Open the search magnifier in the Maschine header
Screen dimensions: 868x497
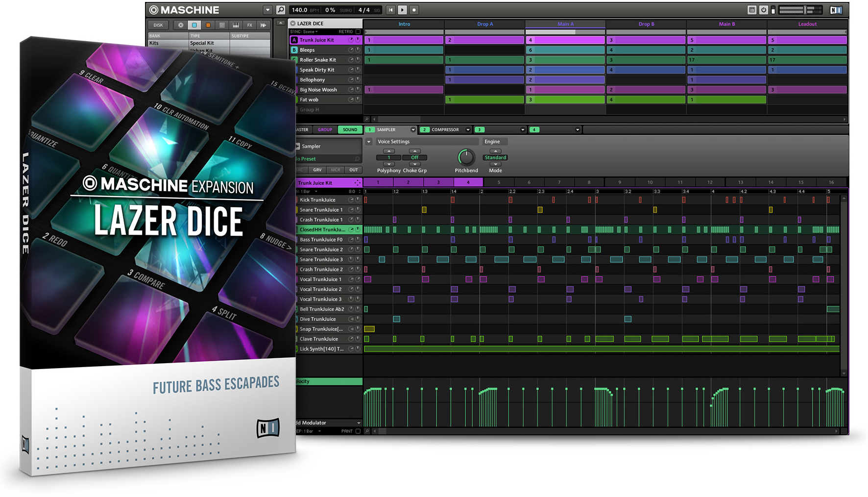click(281, 10)
